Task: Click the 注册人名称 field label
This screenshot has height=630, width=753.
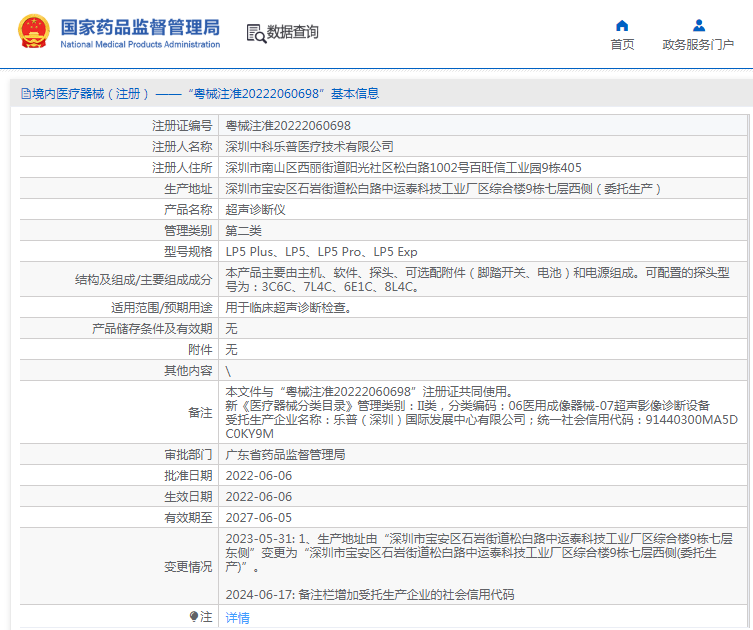Action: pos(182,146)
